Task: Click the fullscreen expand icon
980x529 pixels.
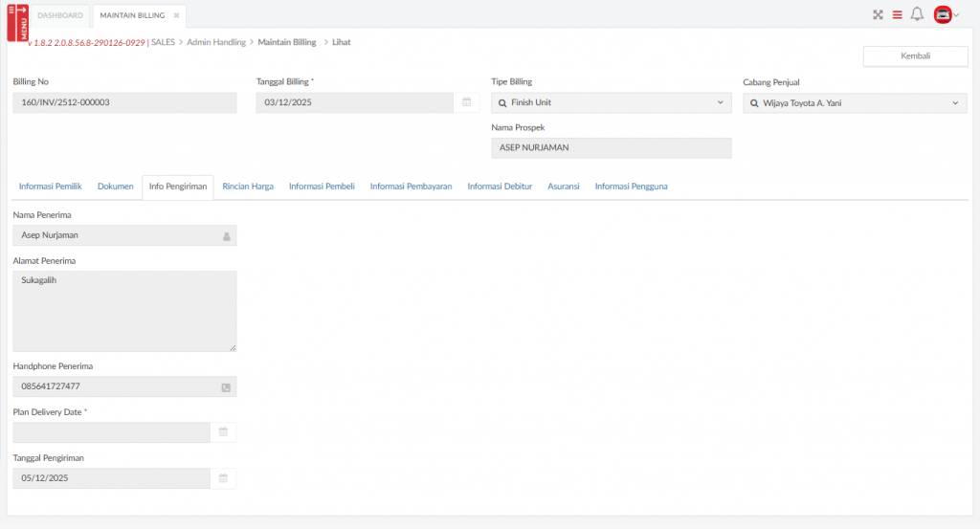Action: coord(878,14)
